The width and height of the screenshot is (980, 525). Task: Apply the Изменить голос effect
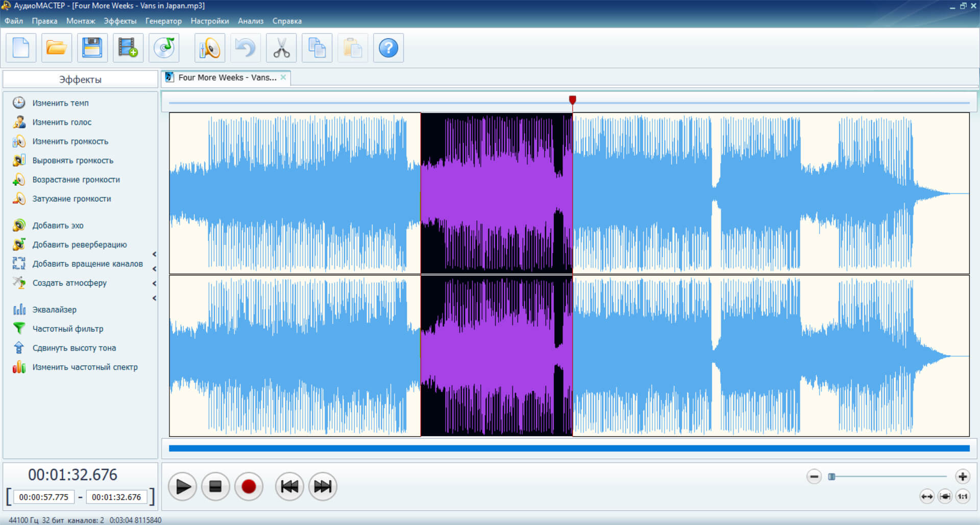coord(62,122)
